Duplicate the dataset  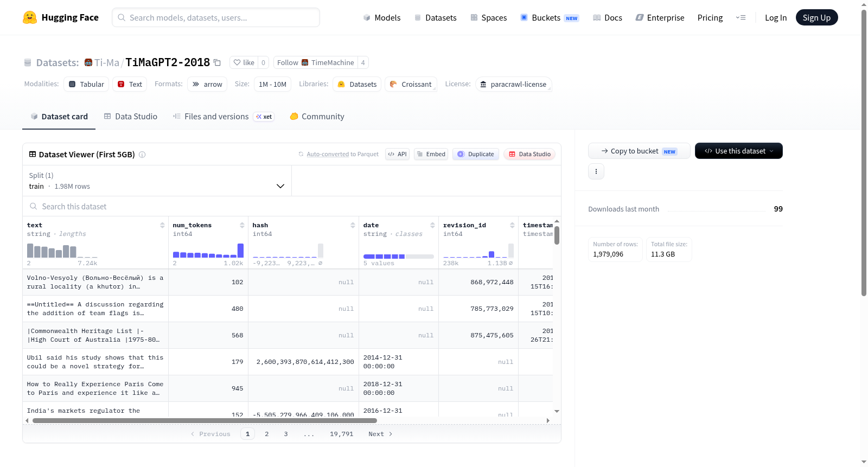click(x=476, y=154)
